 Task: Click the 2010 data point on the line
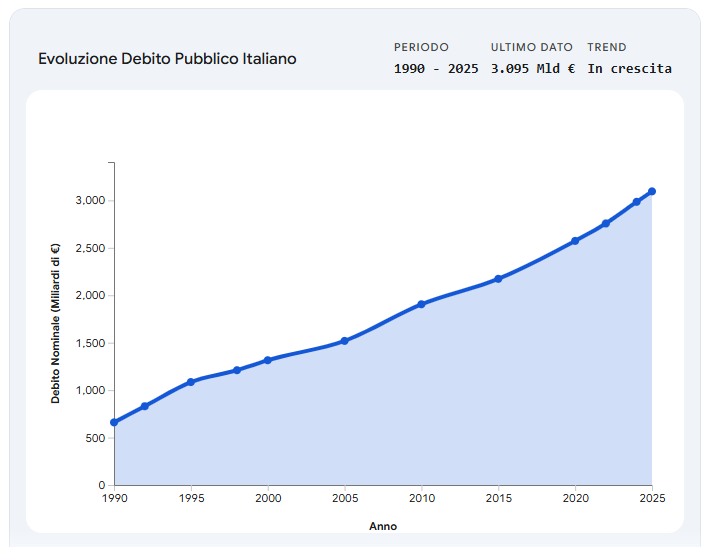422,304
